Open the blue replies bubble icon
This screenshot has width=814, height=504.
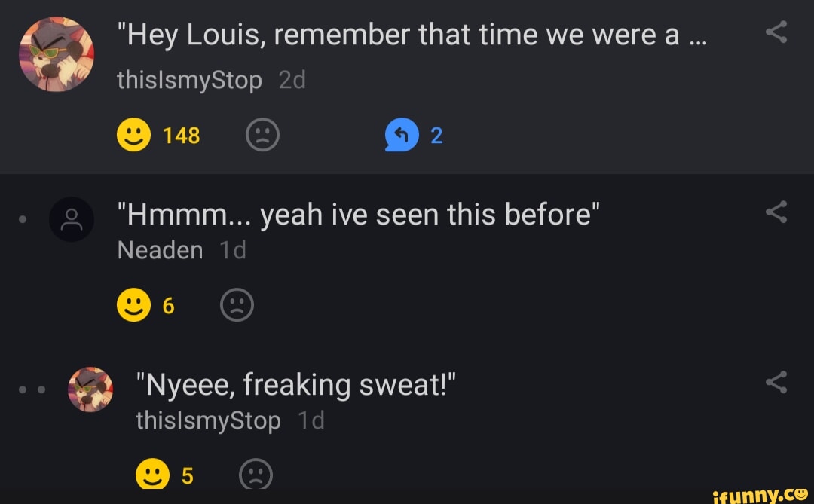pos(402,136)
